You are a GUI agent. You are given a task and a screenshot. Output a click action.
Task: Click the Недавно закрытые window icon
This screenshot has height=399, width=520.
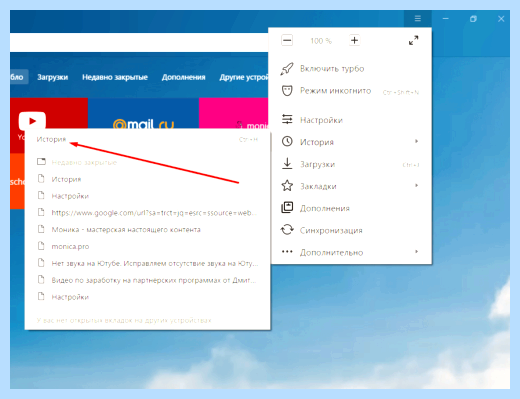tap(41, 162)
